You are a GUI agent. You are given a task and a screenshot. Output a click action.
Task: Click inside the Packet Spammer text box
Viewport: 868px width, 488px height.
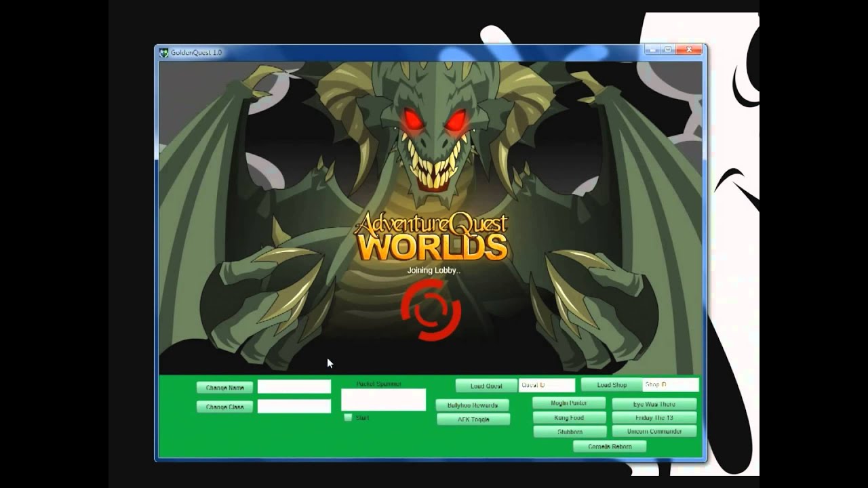(383, 400)
